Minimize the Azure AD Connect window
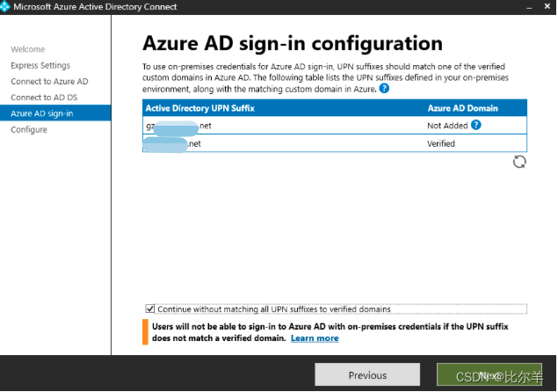This screenshot has width=558, height=392. (529, 7)
